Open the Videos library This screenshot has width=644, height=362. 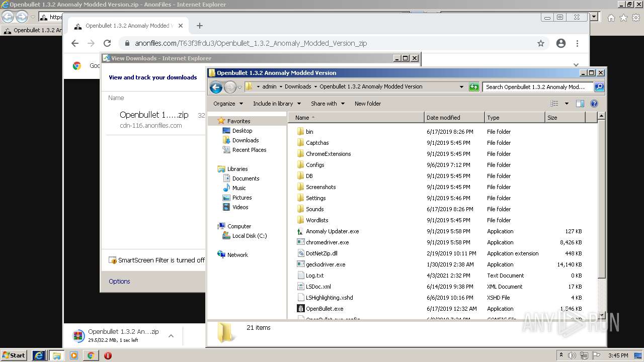(240, 207)
